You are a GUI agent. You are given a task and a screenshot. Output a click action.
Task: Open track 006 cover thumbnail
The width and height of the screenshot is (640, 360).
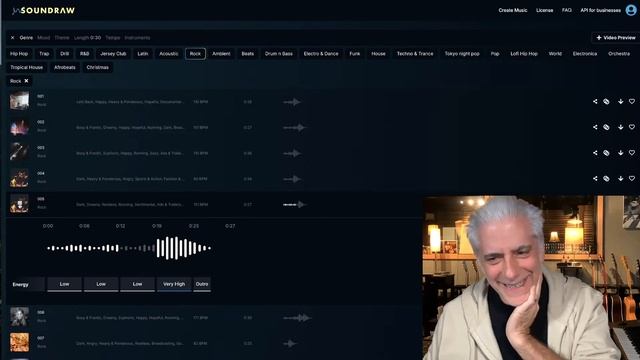[x=19, y=317]
